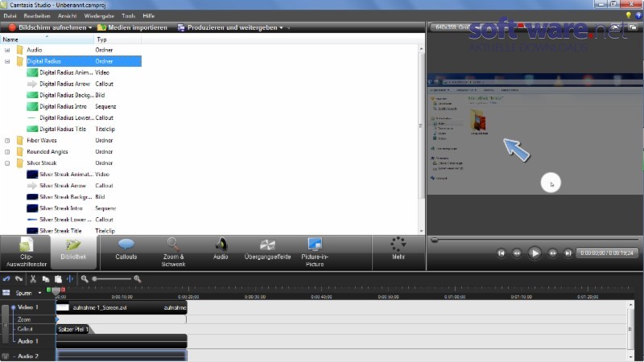Click the Undo icon in timeline toolbar
The width and height of the screenshot is (644, 362).
(6, 278)
